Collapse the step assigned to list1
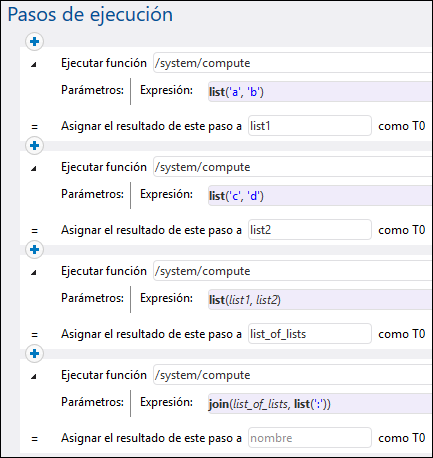Viewport: 433px width, 458px height. click(x=33, y=65)
